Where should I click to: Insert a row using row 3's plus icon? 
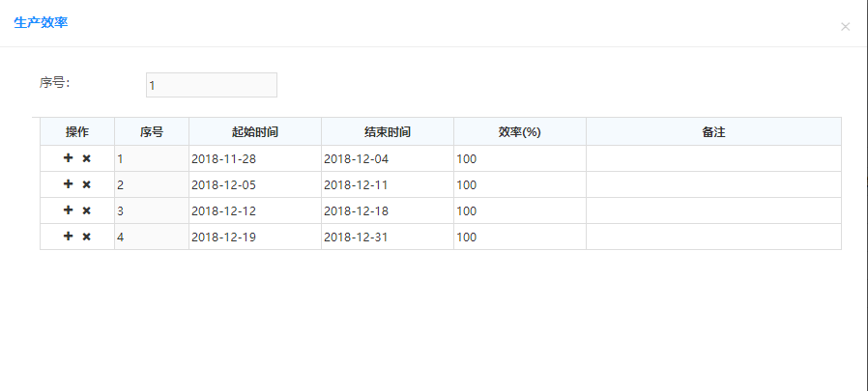point(68,210)
